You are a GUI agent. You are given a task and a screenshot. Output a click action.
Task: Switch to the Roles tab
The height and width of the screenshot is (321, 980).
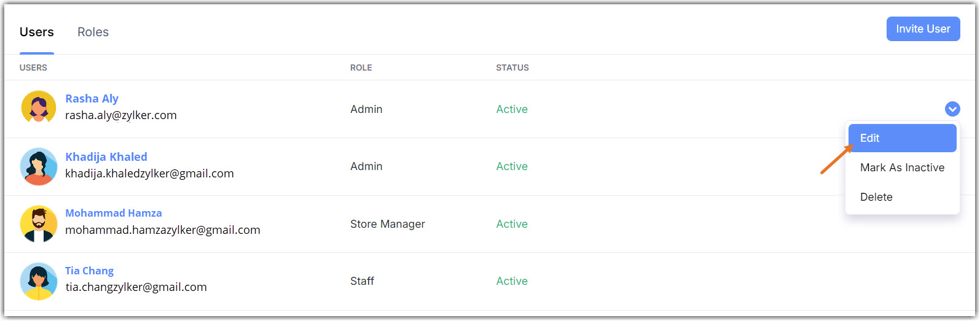(93, 32)
